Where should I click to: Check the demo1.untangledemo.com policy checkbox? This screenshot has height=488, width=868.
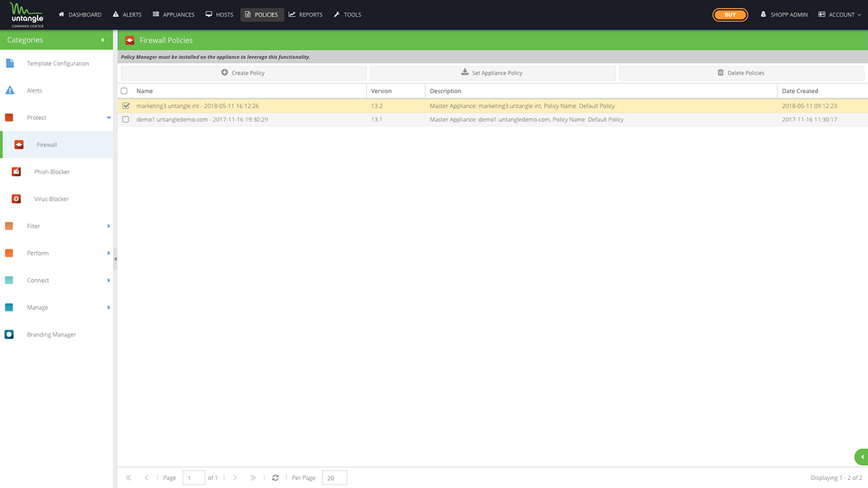126,119
